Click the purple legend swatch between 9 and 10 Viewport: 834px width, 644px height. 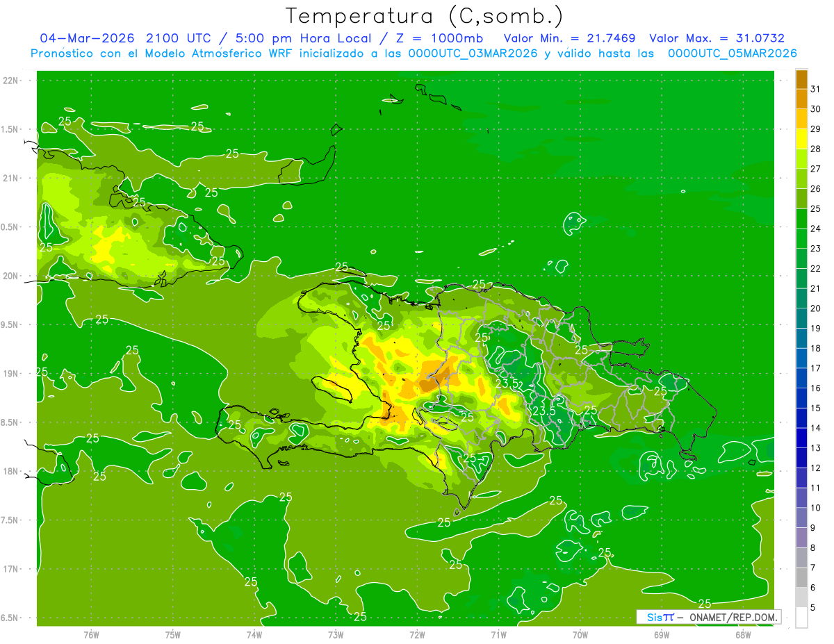801,518
